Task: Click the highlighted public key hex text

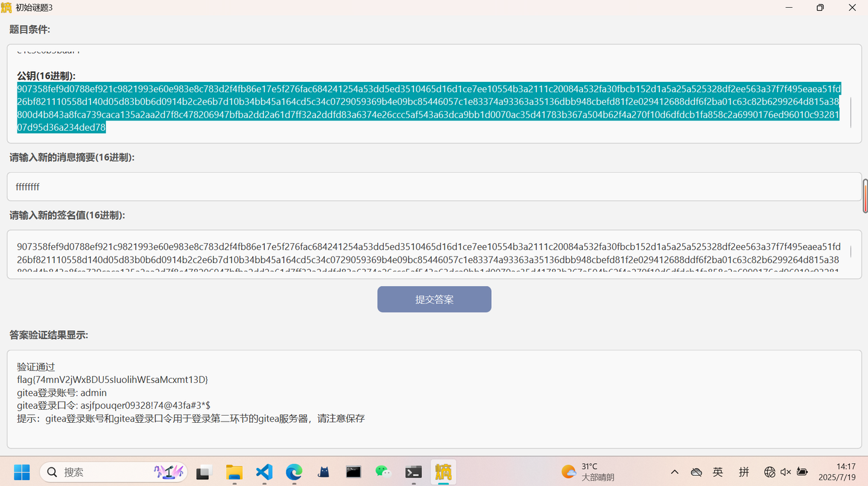Action: click(429, 108)
